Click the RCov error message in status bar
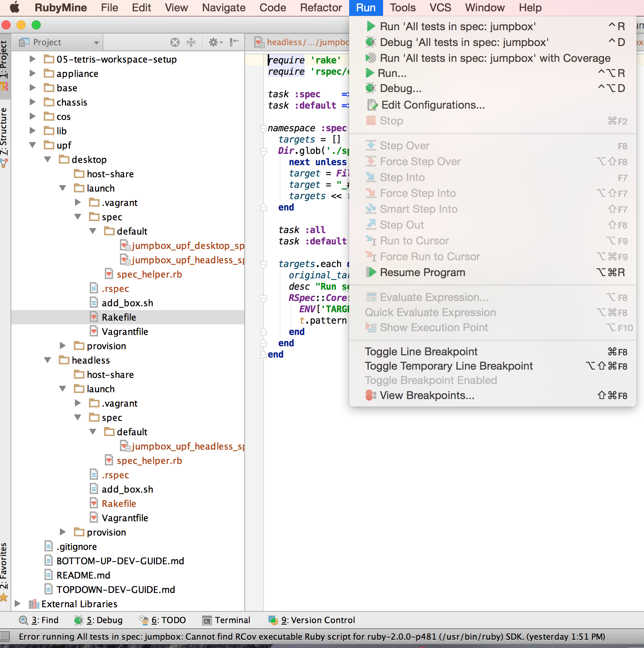 pos(312,637)
